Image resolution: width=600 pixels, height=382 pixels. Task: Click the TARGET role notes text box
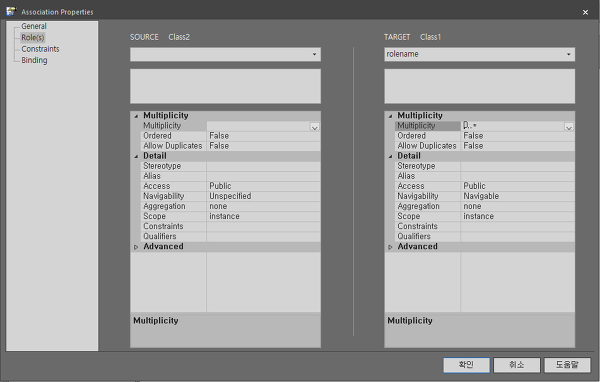pos(479,86)
